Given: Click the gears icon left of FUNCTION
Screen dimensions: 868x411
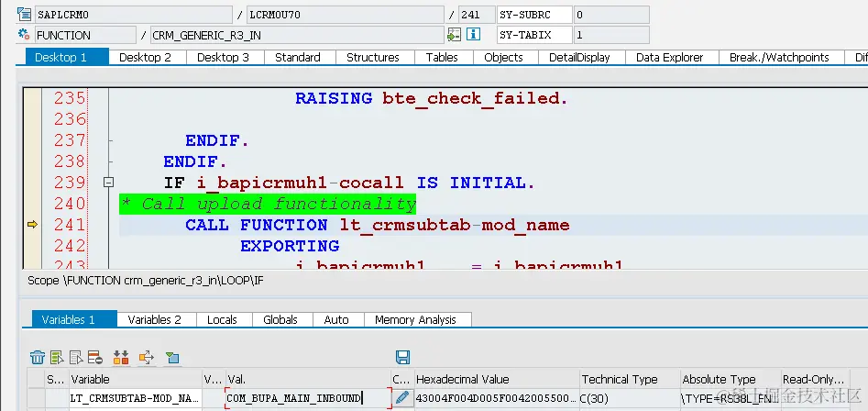Looking at the screenshot, I should [x=24, y=34].
